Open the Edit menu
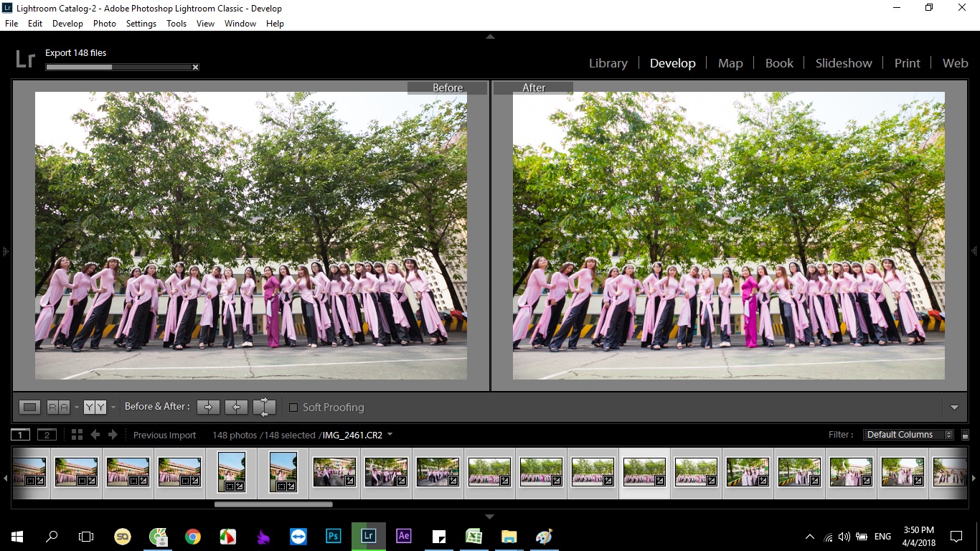Screen dimensions: 980x551 point(35,23)
